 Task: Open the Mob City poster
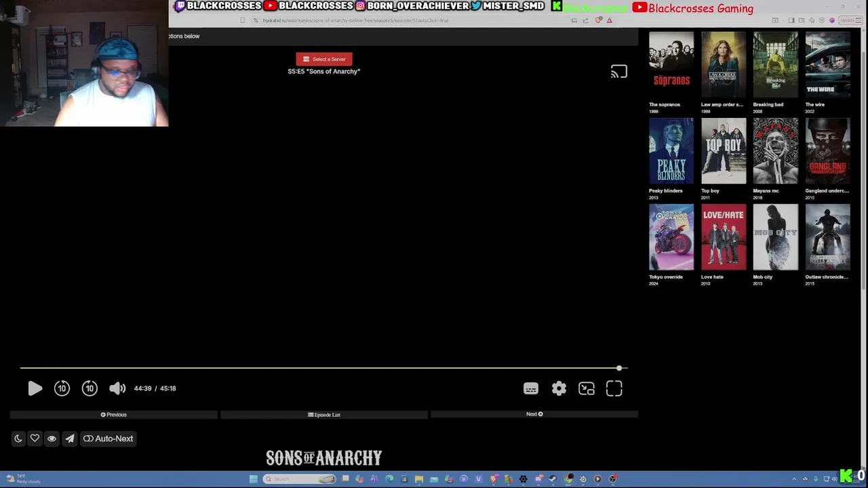pos(776,237)
